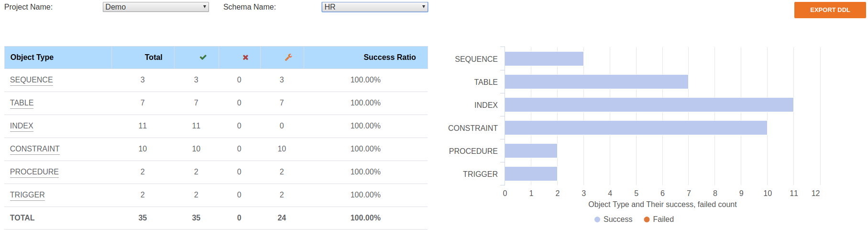Toggle the Failed legend dot in chart
The image size is (868, 231).
tap(647, 219)
